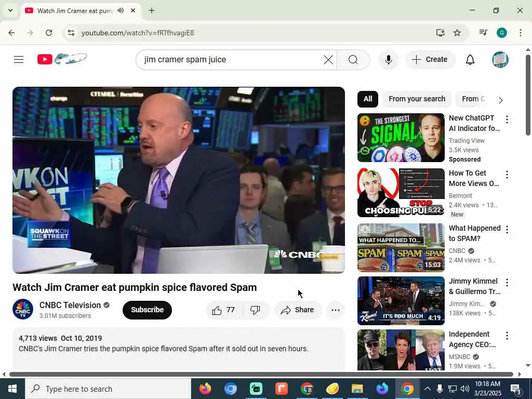The image size is (532, 399).
Task: Close the YouTube browser tab
Action: (133, 10)
